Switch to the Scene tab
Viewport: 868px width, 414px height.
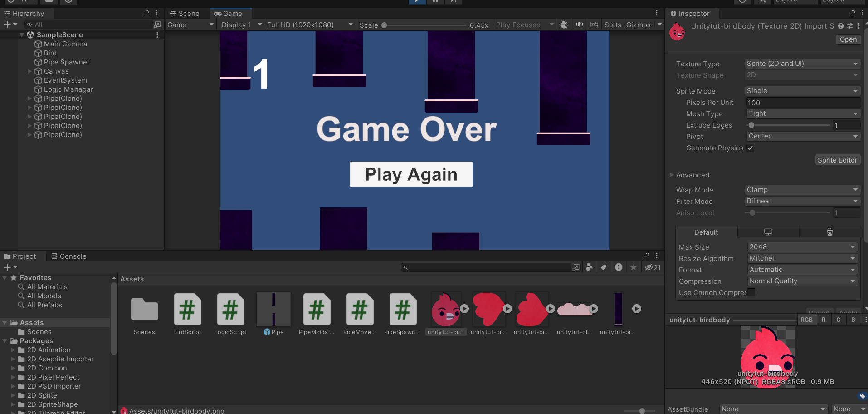point(185,13)
